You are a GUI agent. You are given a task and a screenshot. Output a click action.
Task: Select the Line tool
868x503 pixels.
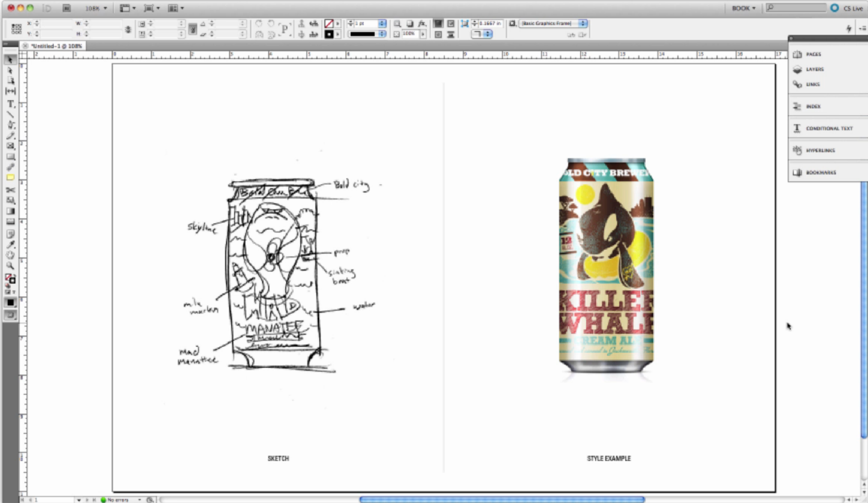pos(10,114)
